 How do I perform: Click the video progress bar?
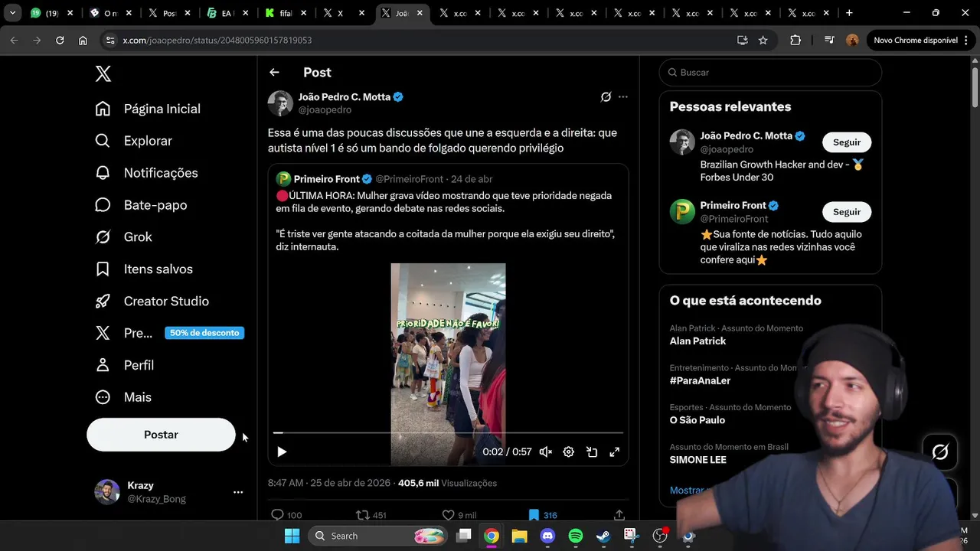tap(448, 433)
